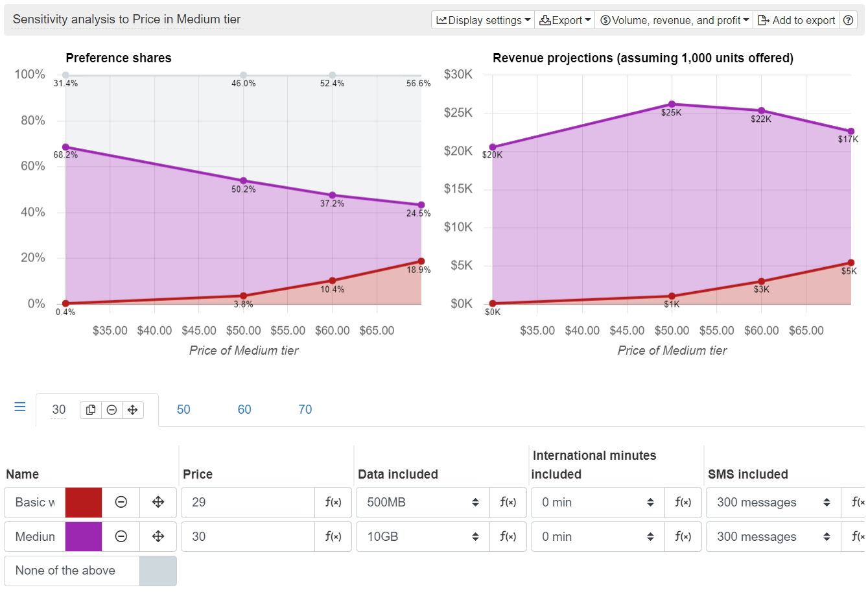The image size is (868, 594).
Task: Click the move handle for Medium product
Action: pyautogui.click(x=158, y=537)
